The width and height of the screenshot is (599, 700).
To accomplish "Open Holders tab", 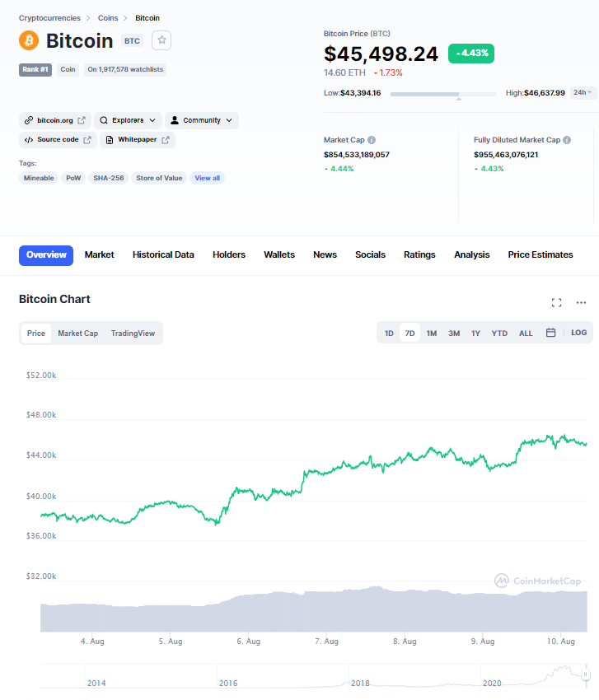I will tap(229, 255).
